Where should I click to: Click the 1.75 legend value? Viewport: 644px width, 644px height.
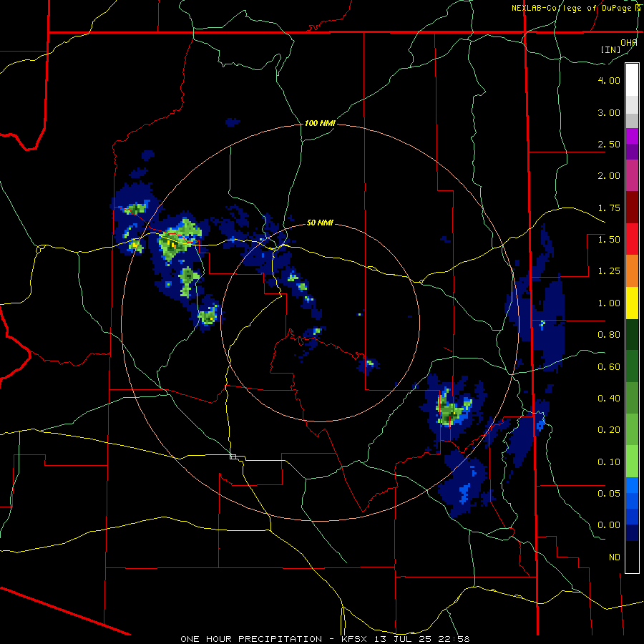pyautogui.click(x=609, y=208)
